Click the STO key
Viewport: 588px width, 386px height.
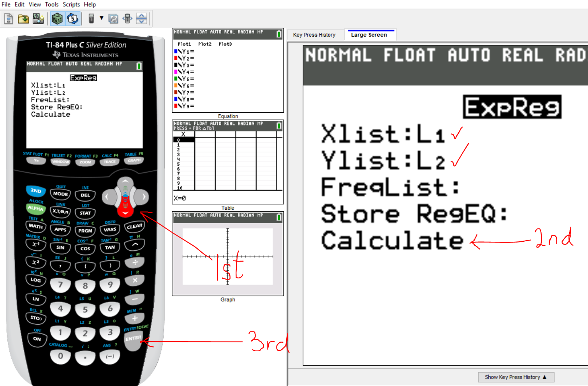pos(36,318)
